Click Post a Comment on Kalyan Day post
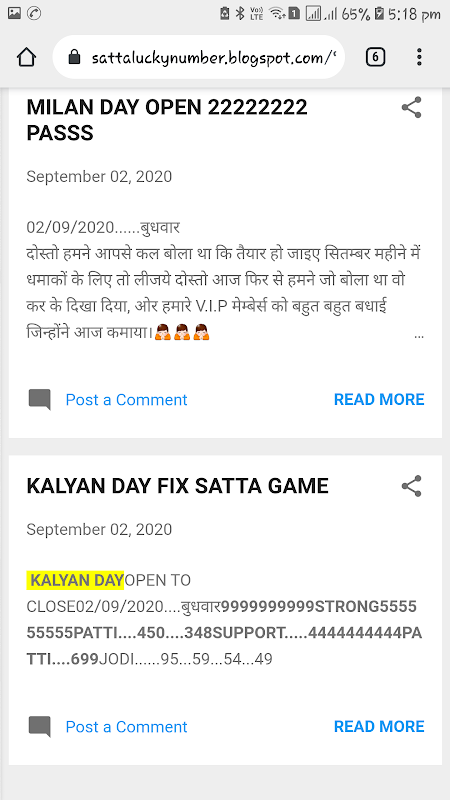Image resolution: width=450 pixels, height=800 pixels. click(x=126, y=727)
